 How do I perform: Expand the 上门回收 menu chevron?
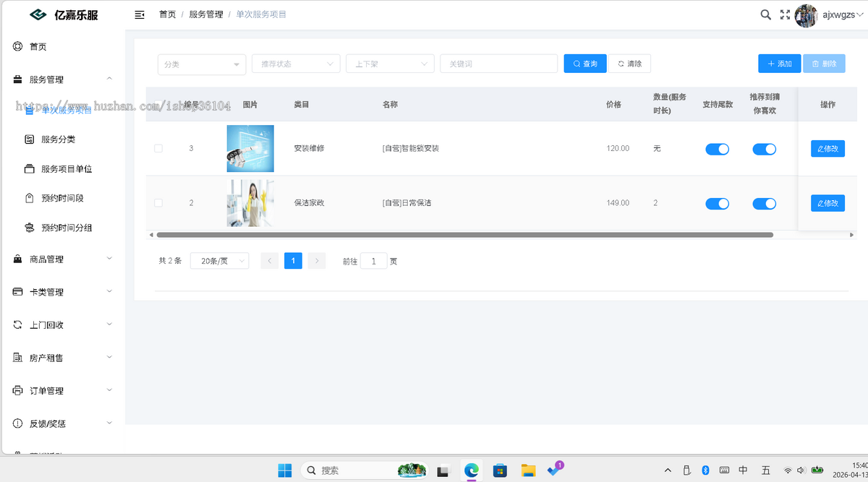[x=109, y=324]
